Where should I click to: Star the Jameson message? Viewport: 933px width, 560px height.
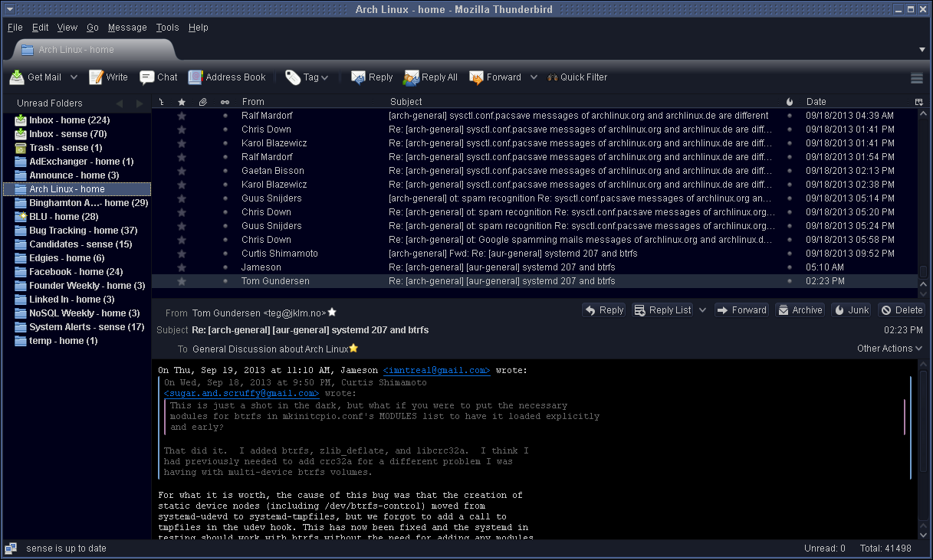(182, 267)
